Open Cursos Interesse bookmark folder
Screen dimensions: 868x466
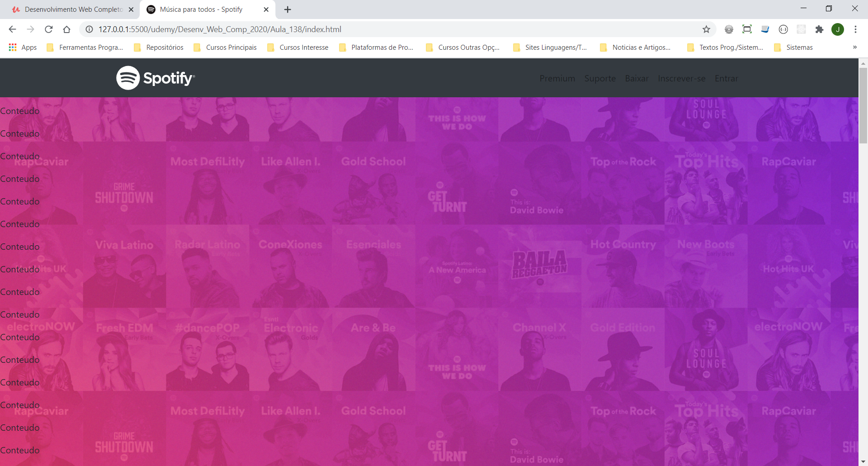pos(298,48)
